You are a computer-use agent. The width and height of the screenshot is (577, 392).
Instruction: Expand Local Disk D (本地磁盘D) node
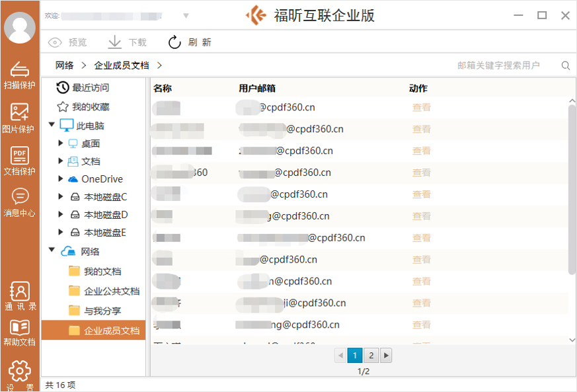pyautogui.click(x=61, y=214)
